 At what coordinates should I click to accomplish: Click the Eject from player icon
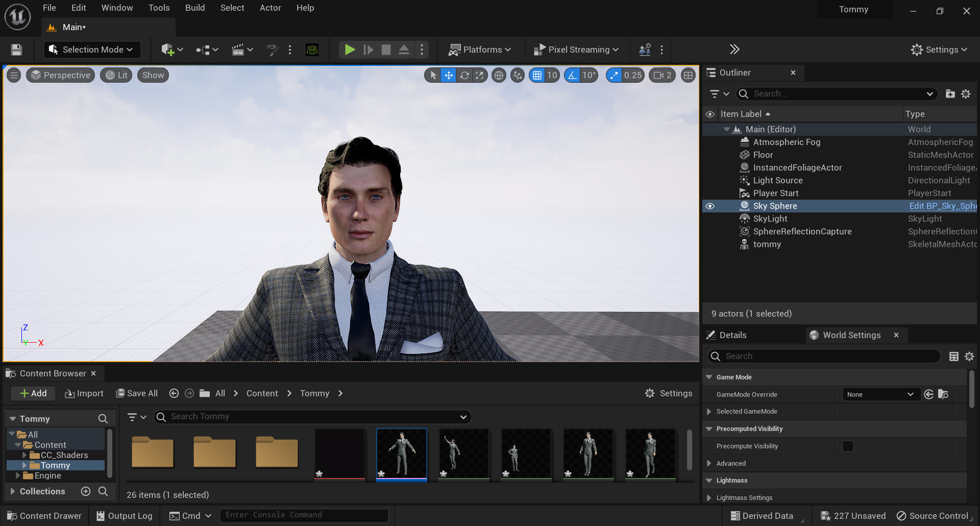[x=404, y=50]
